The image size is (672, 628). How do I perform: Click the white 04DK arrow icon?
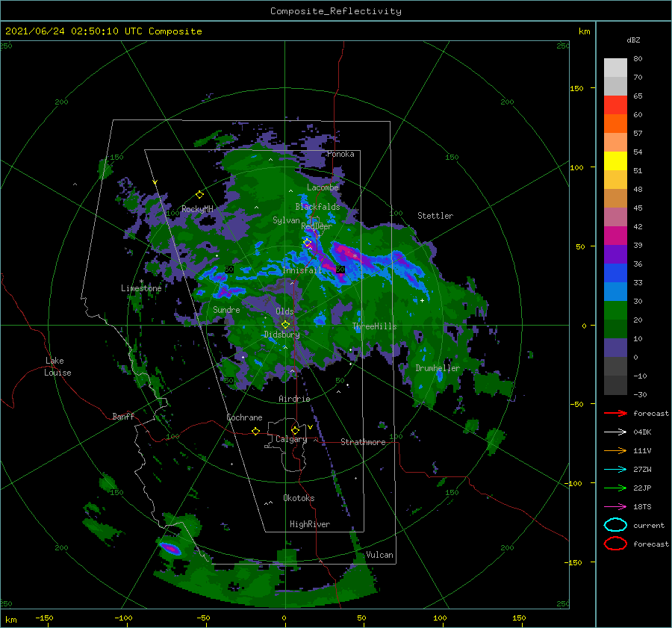615,432
